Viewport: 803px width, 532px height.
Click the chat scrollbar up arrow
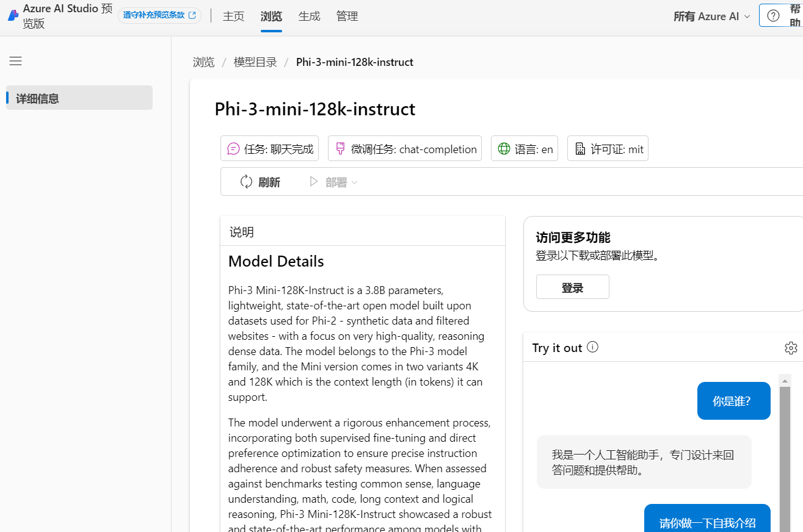pyautogui.click(x=785, y=381)
